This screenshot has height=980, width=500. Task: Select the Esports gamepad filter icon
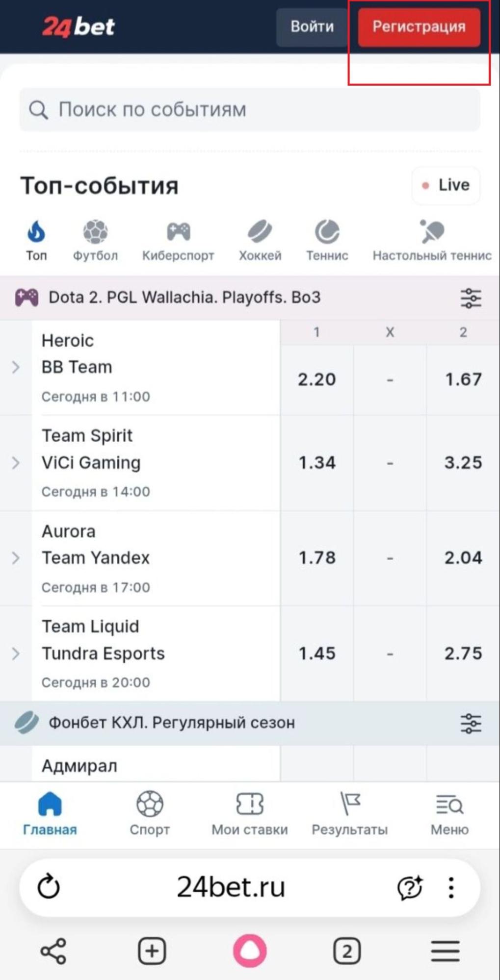[x=178, y=232]
